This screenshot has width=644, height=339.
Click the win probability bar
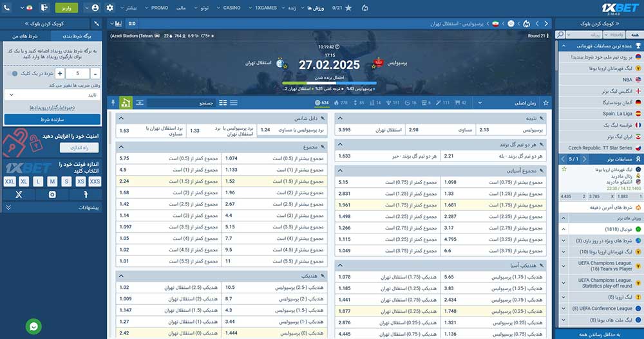[329, 84]
